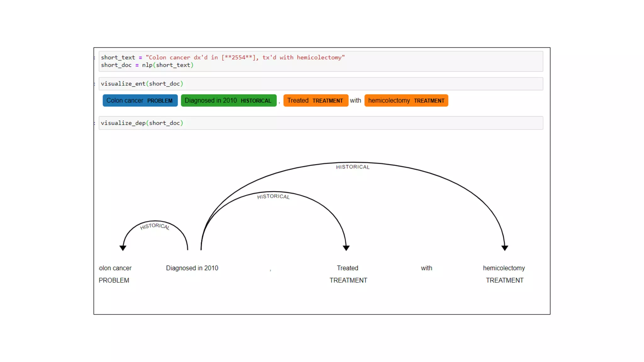Click the 'Diagnosed in 2010' token in dependency graph
The height and width of the screenshot is (362, 644).
[192, 268]
